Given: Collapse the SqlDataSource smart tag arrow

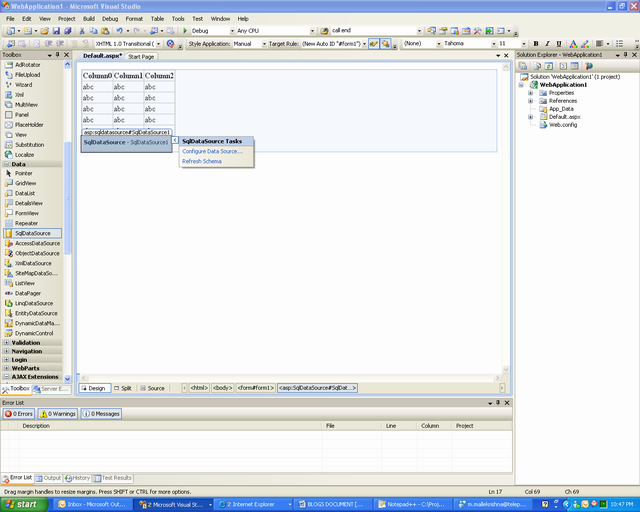Looking at the screenshot, I should click(175, 140).
